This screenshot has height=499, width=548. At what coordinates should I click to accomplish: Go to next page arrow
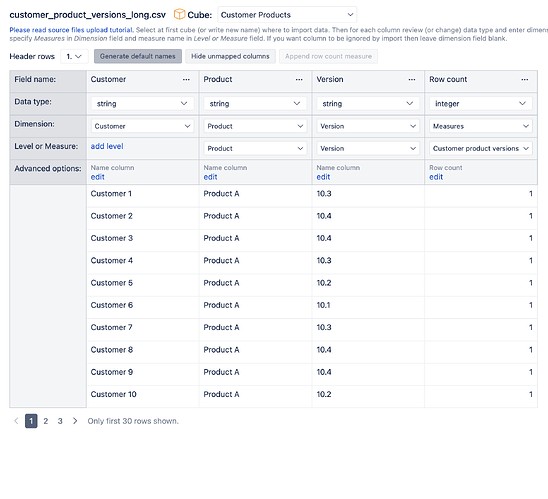point(75,421)
